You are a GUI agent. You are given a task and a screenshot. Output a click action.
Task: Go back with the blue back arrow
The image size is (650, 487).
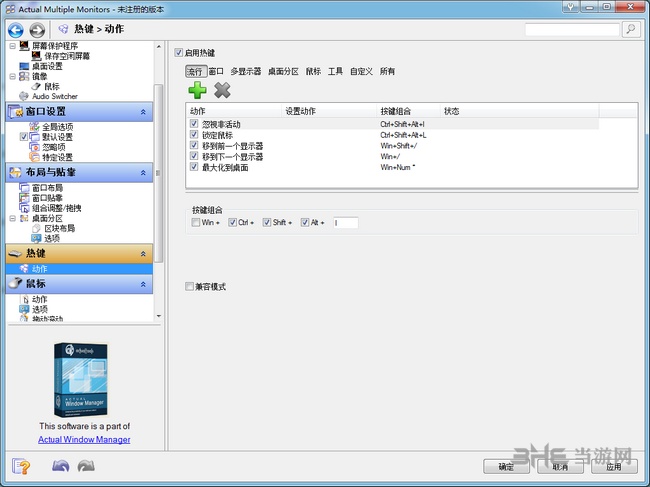(16, 30)
